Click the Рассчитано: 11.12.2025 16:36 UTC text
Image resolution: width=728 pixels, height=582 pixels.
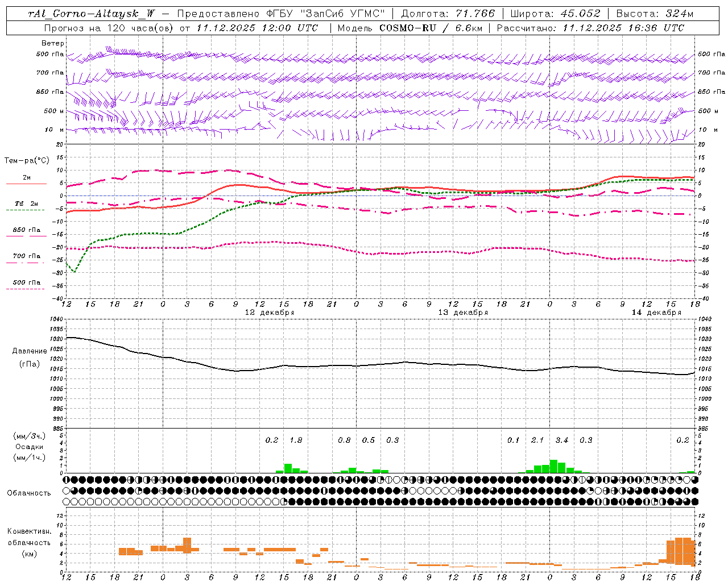pyautogui.click(x=590, y=28)
